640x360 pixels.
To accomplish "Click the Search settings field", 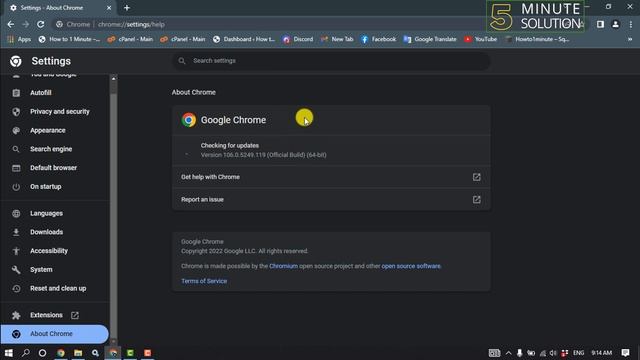I will [331, 61].
